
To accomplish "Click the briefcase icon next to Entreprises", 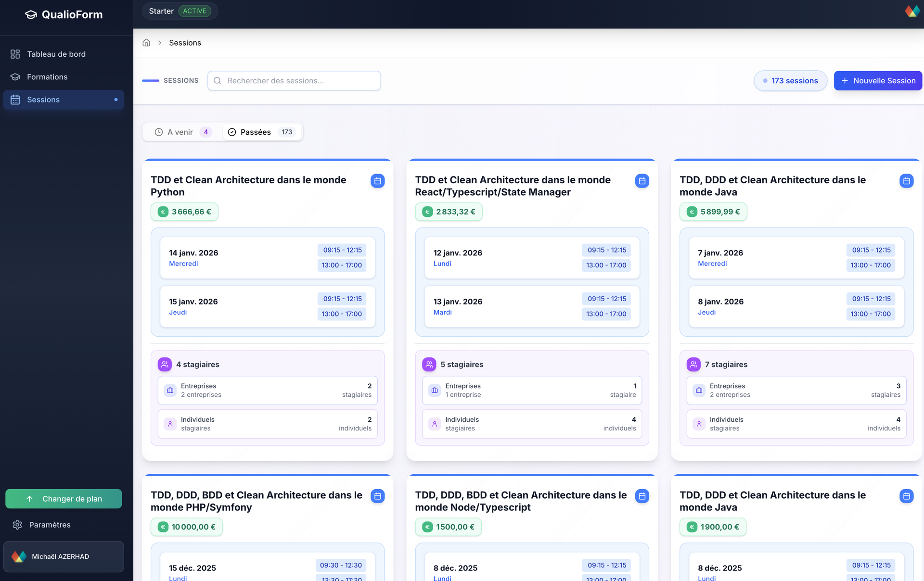I will [x=170, y=391].
